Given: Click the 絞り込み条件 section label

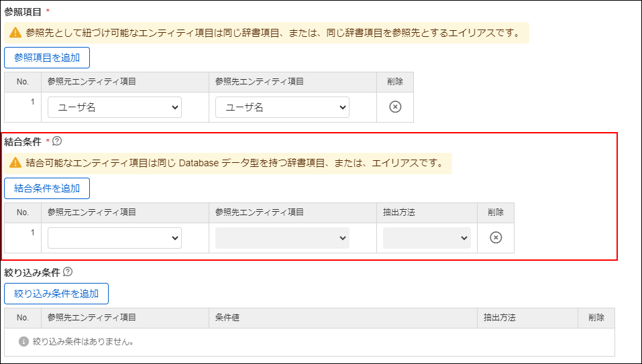Looking at the screenshot, I should (x=32, y=272).
